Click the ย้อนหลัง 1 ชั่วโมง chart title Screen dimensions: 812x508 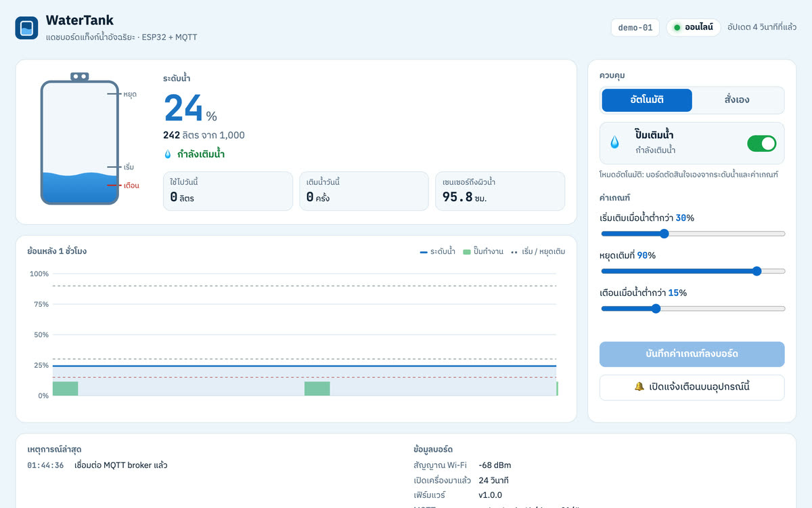(57, 251)
